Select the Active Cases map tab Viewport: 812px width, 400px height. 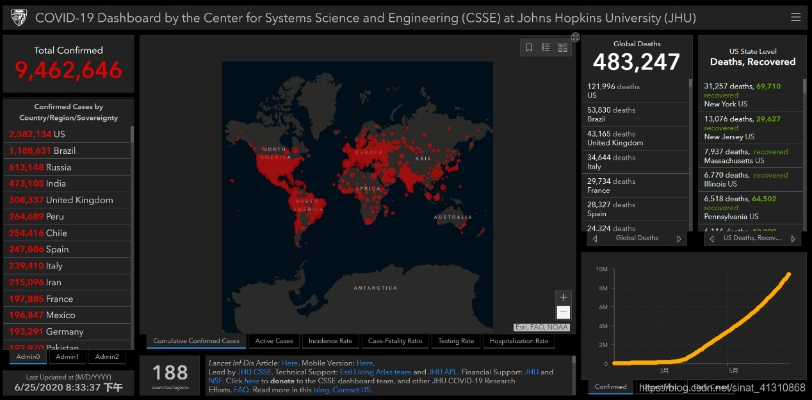[x=272, y=341]
